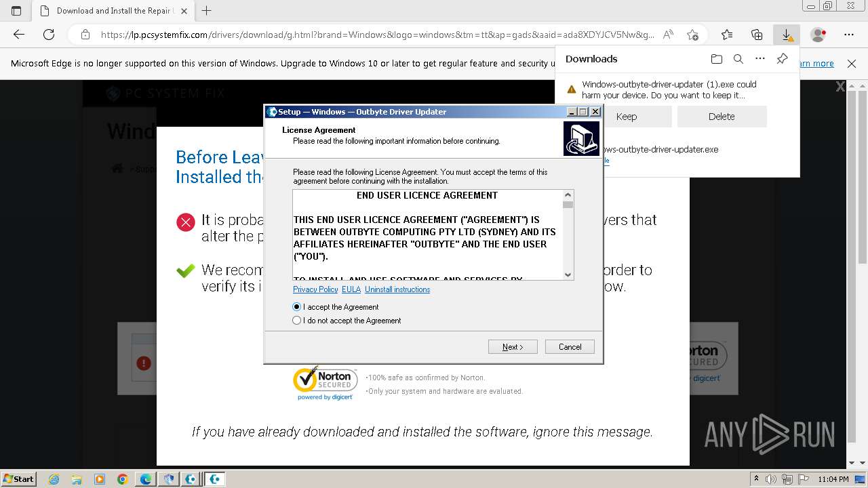Click the Action Center flag icon
This screenshot has width=868, height=488.
[x=804, y=479]
